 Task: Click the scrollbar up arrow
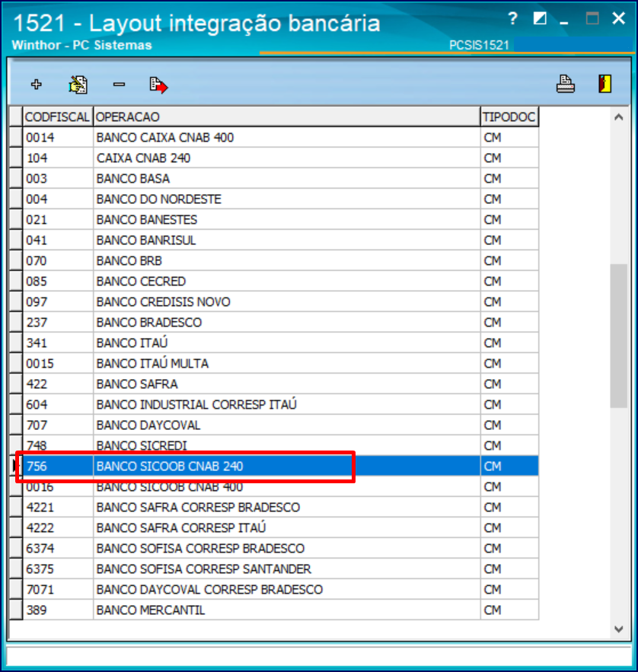pyautogui.click(x=618, y=117)
